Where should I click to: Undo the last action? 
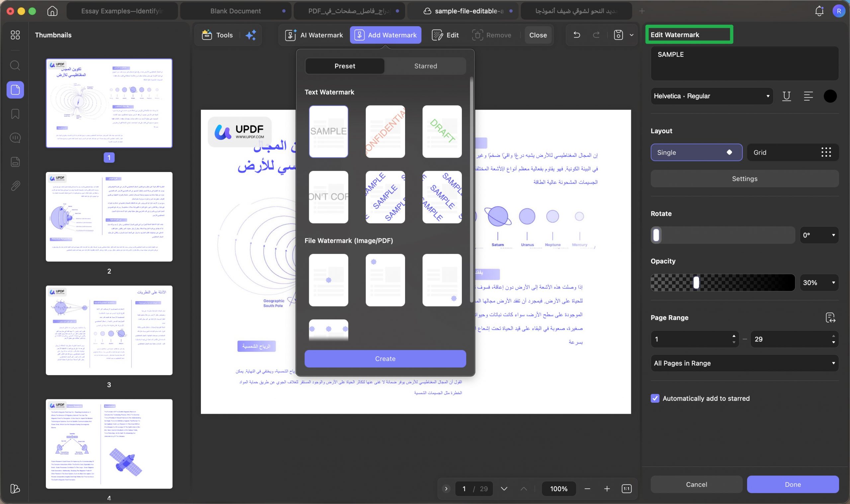pos(577,35)
